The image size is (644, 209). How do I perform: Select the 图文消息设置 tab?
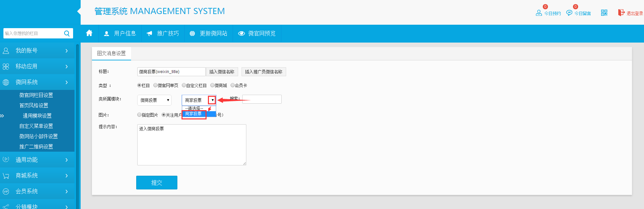click(x=112, y=53)
